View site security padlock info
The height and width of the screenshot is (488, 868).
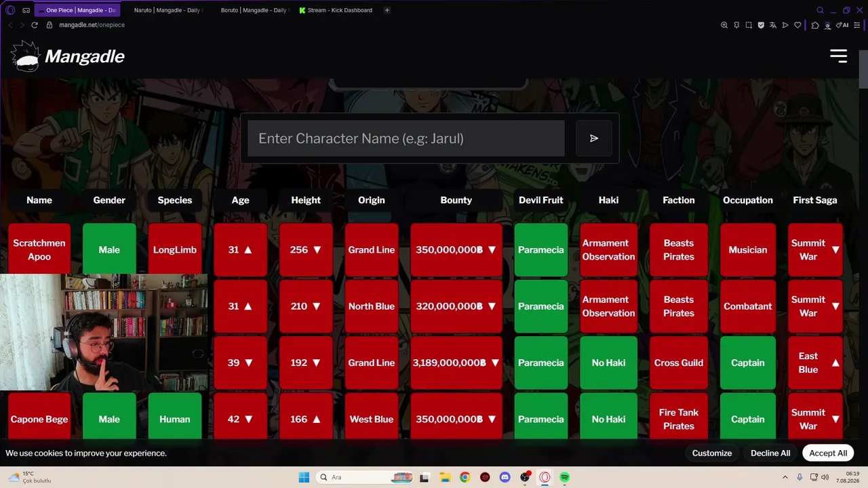click(x=50, y=25)
